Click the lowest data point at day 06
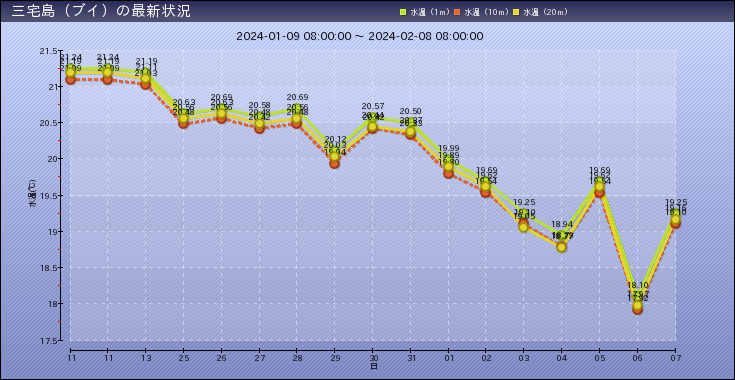 (x=638, y=307)
